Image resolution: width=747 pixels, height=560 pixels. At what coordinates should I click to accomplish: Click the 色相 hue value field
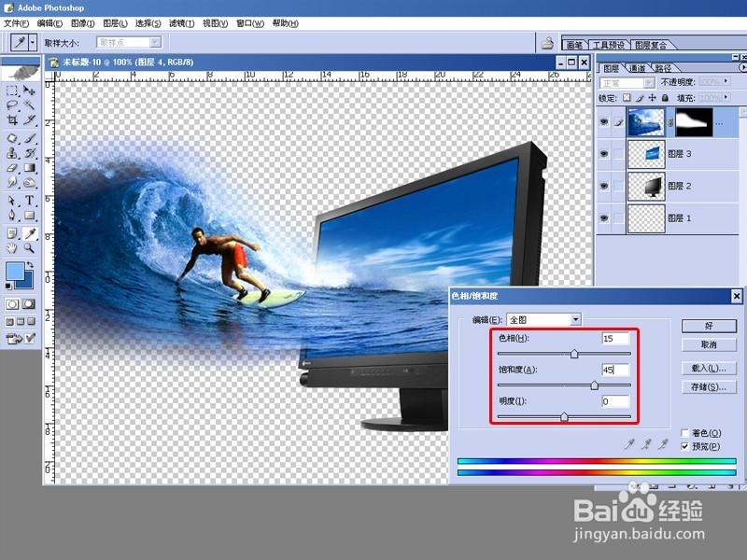pos(615,338)
